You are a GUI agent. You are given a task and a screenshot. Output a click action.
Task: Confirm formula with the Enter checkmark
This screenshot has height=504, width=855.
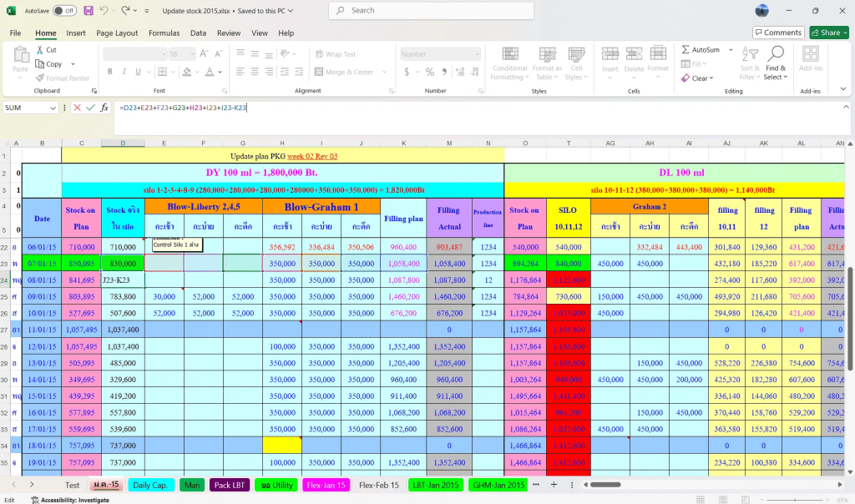click(x=90, y=108)
